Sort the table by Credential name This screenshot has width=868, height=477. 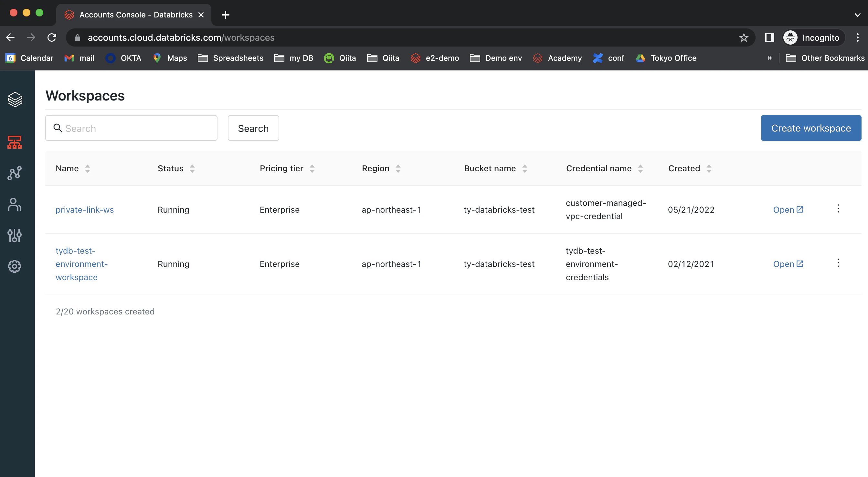(640, 168)
